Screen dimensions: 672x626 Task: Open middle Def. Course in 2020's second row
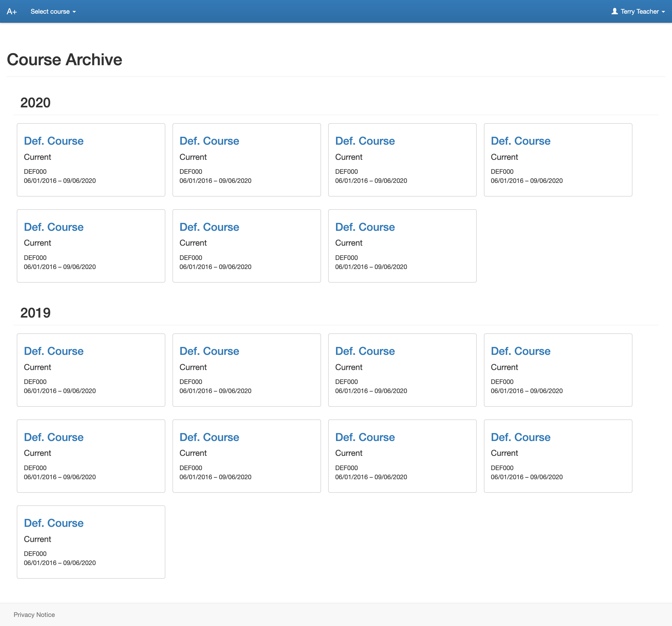coord(209,227)
